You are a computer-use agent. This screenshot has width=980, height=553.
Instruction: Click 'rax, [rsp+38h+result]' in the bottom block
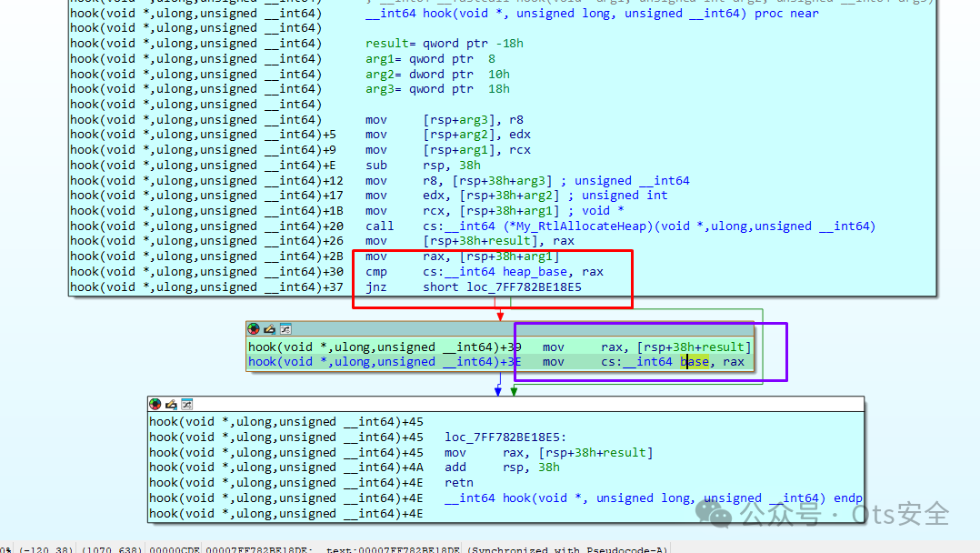point(577,452)
